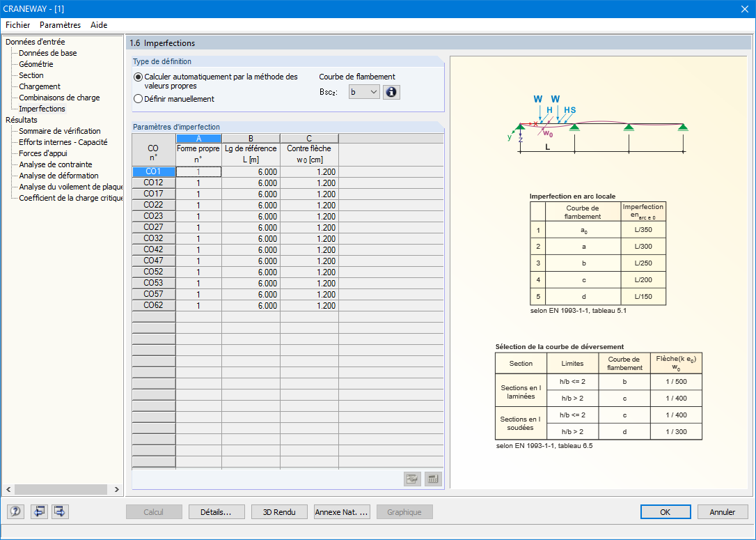Select automatic eigenvalue method calculation option
Screen dimensions: 756x540
[x=139, y=77]
